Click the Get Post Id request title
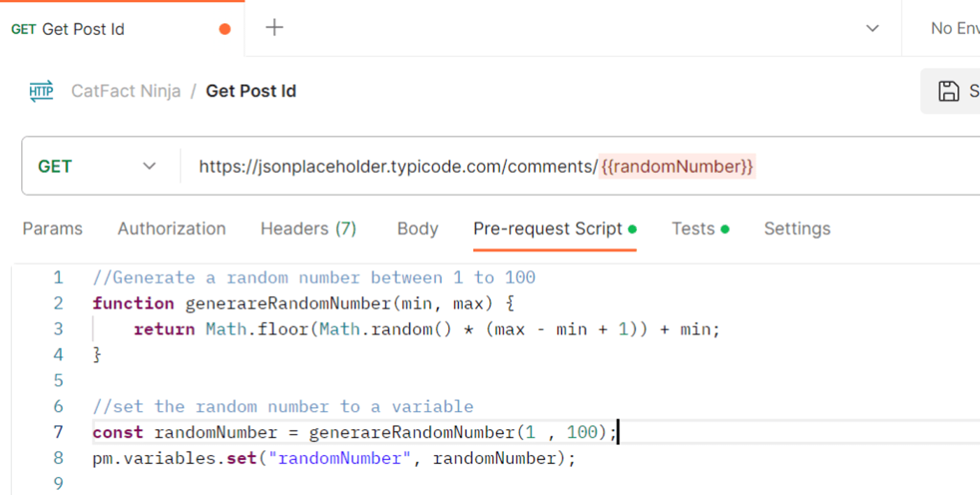The width and height of the screenshot is (980, 495). coord(251,91)
